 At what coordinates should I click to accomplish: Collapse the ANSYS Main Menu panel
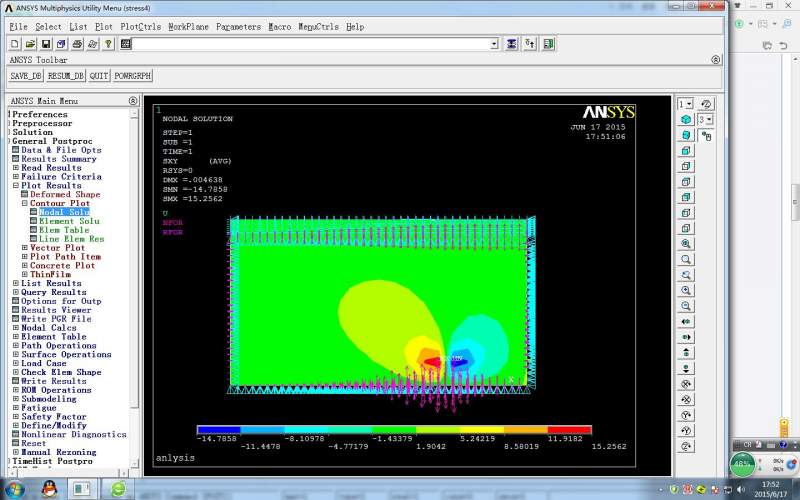click(133, 101)
